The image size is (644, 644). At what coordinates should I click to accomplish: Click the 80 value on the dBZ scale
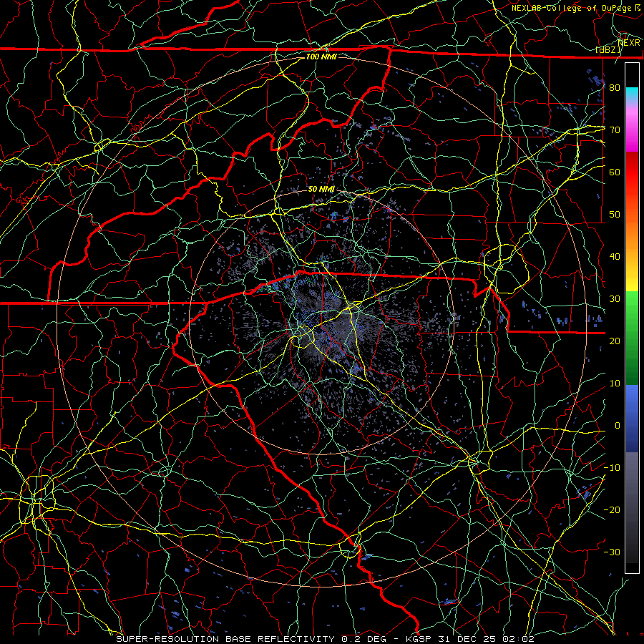tap(615, 88)
